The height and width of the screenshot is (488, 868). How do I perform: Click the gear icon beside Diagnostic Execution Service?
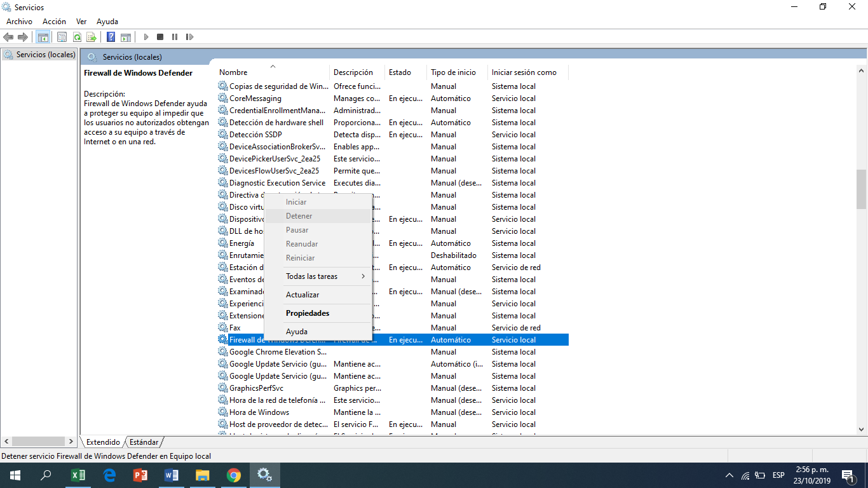pos(223,183)
